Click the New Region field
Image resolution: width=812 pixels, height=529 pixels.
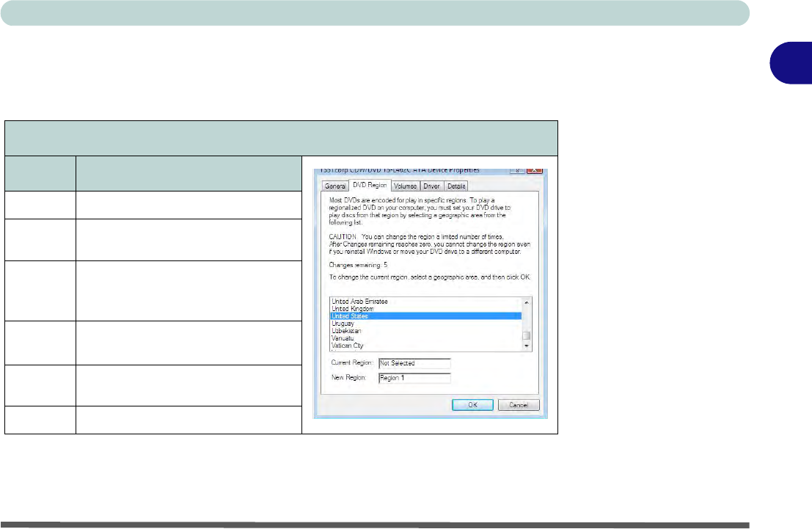click(x=414, y=378)
